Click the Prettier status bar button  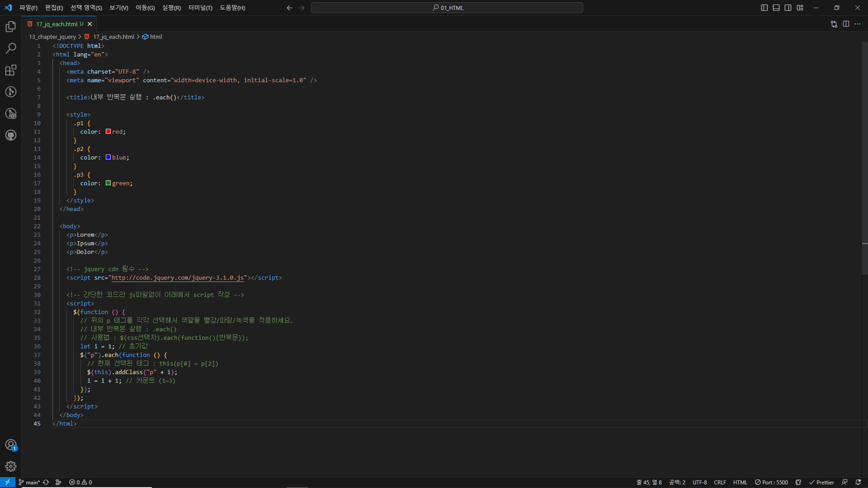pos(821,482)
